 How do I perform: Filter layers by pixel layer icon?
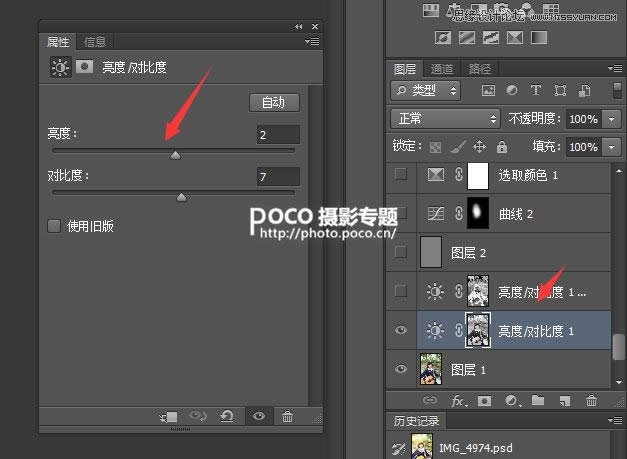pyautogui.click(x=488, y=91)
